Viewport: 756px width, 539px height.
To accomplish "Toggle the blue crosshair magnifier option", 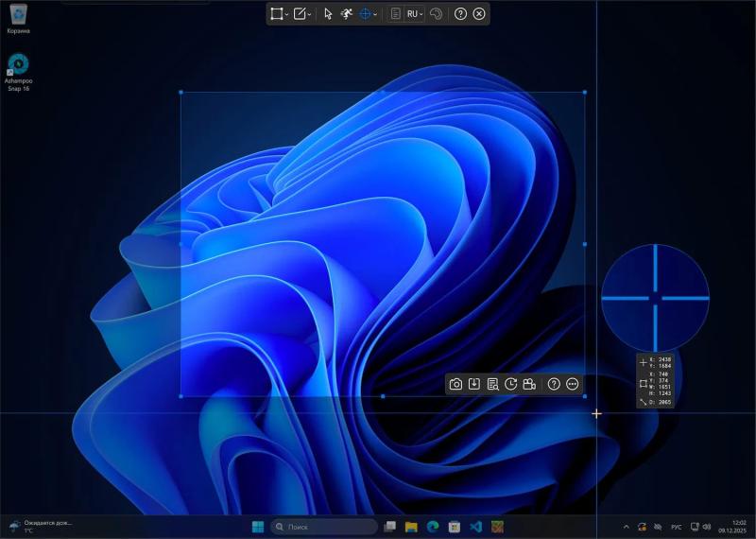I will point(365,14).
